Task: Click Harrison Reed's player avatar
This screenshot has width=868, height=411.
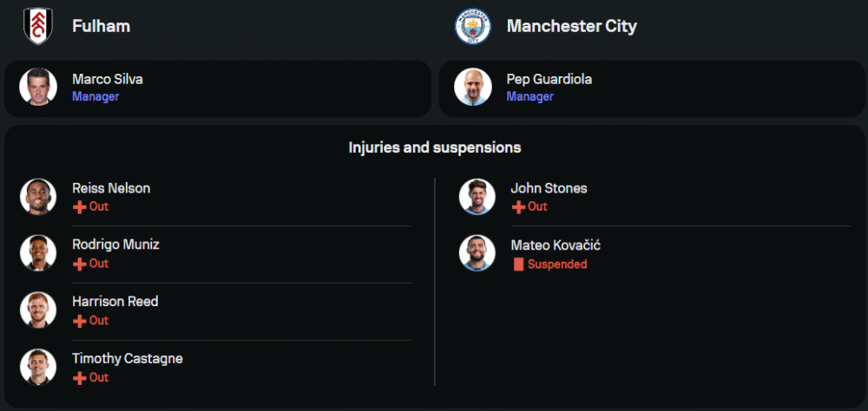Action: click(x=38, y=310)
